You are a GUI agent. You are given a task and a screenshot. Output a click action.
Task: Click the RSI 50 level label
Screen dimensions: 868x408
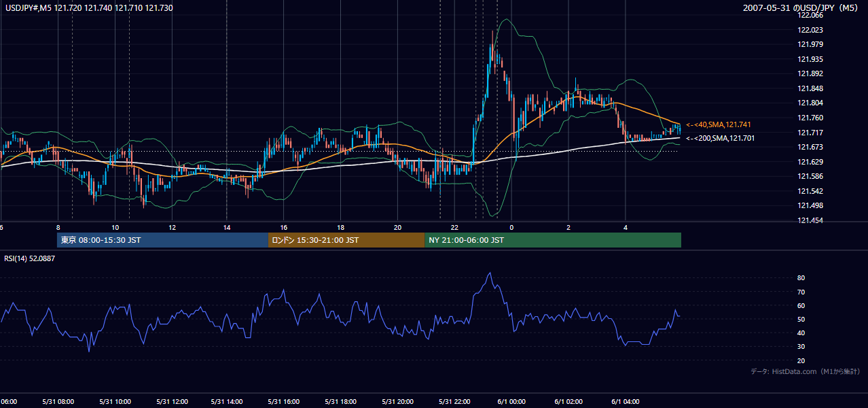[801, 319]
